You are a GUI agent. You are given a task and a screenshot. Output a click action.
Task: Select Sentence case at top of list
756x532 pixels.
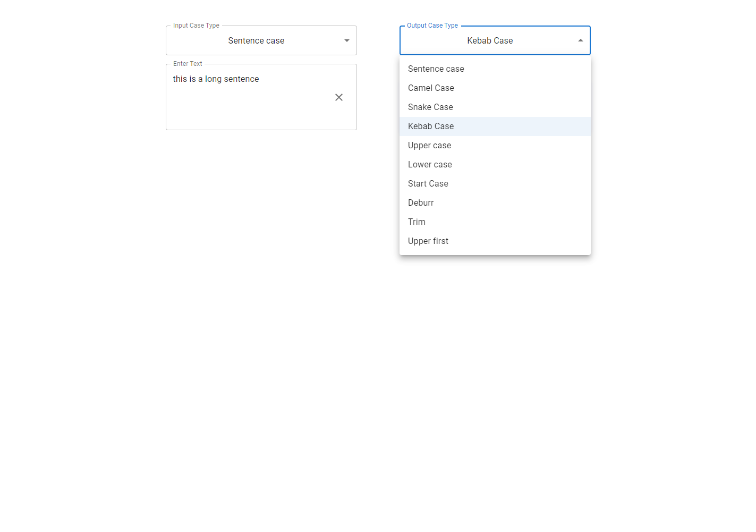point(436,69)
